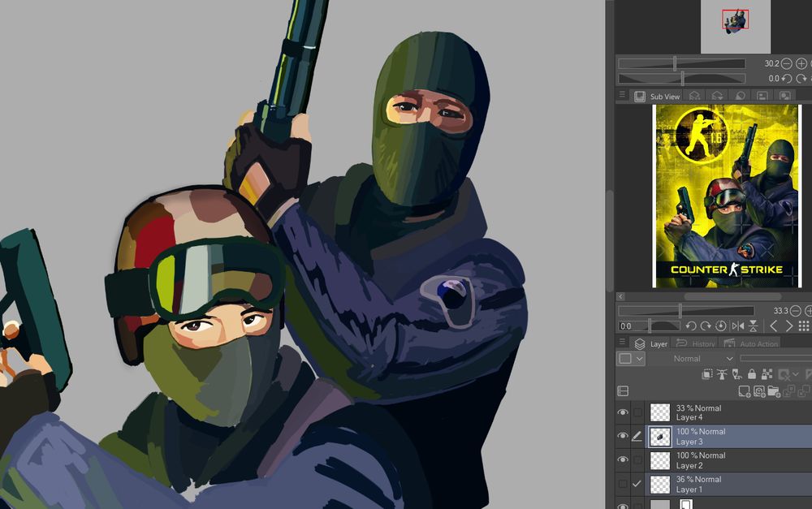This screenshot has height=509, width=812.
Task: Open the third tab after Sub View
Action: pos(740,97)
